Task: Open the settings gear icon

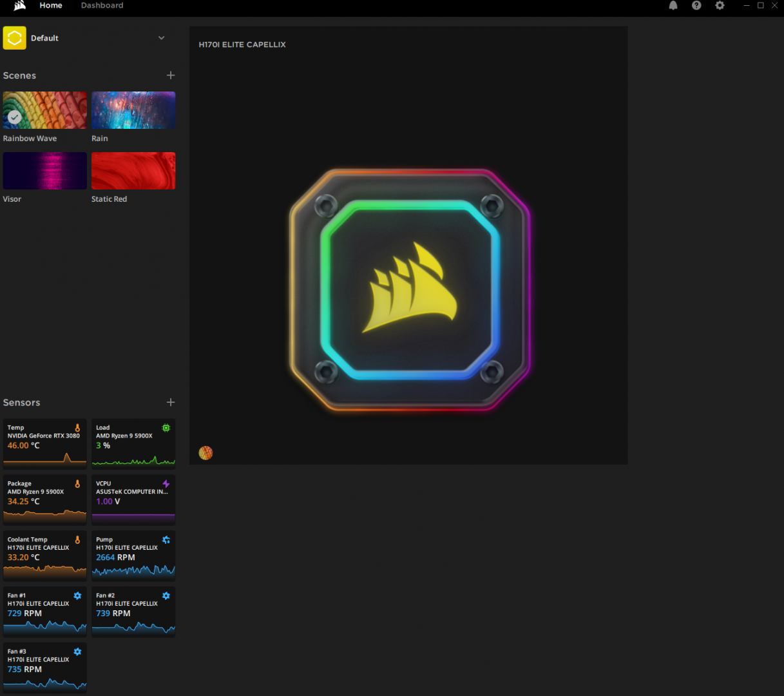Action: 720,5
